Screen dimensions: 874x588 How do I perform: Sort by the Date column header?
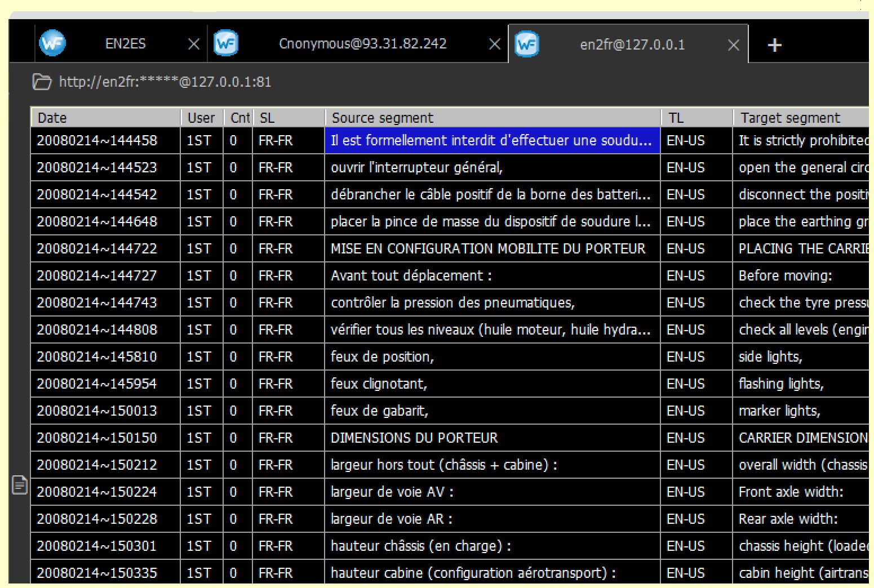tap(105, 118)
